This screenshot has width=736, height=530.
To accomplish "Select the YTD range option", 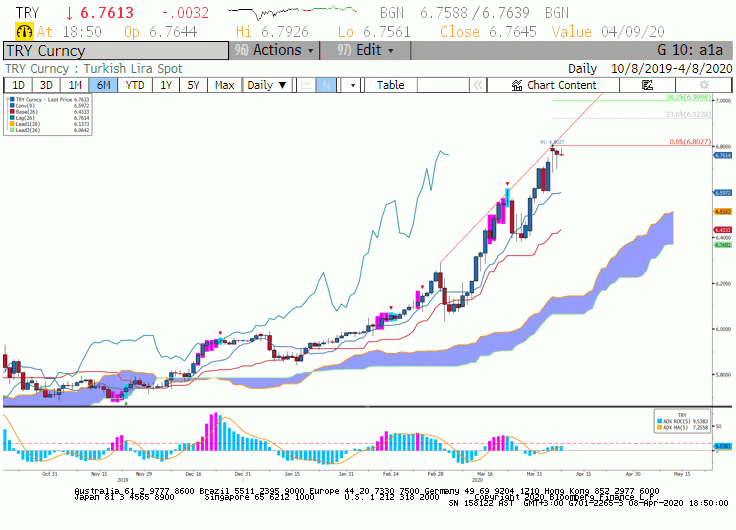I will coord(135,85).
